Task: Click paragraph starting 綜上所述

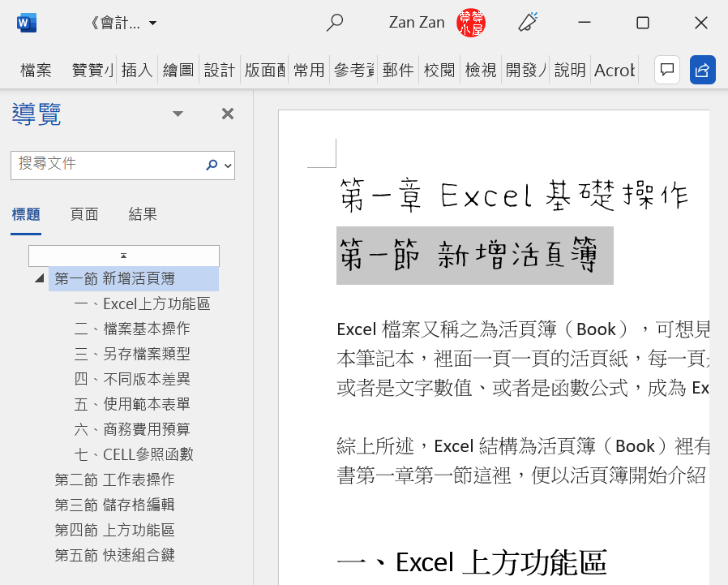Action: point(523,461)
